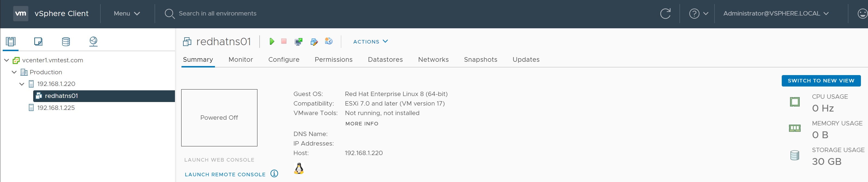Open the Actions dropdown menu
Screen dimensions: 868x182
(x=370, y=41)
